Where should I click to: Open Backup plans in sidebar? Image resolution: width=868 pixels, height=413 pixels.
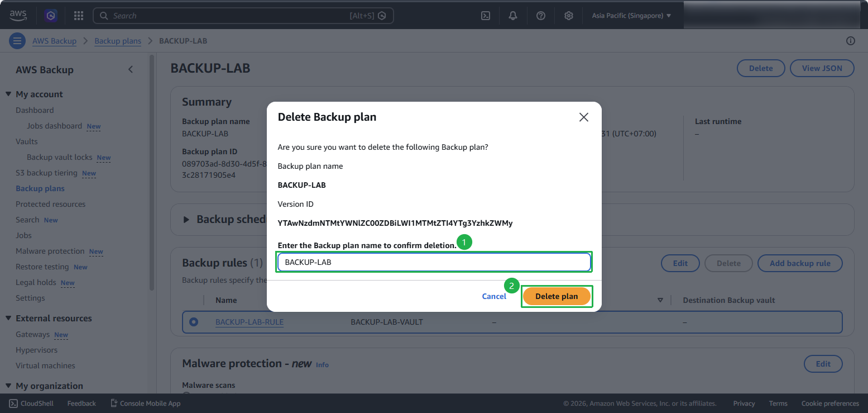coord(40,189)
